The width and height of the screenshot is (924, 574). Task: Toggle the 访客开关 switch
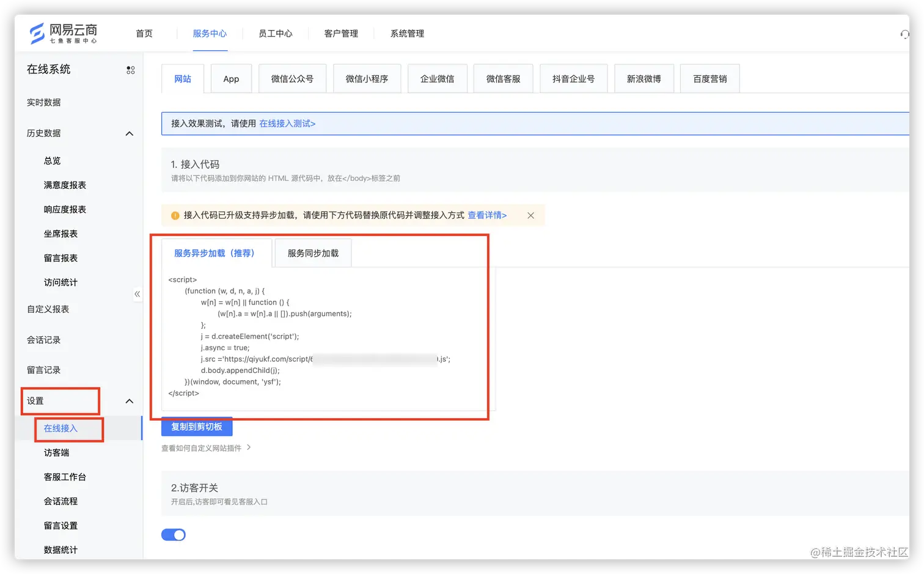174,535
